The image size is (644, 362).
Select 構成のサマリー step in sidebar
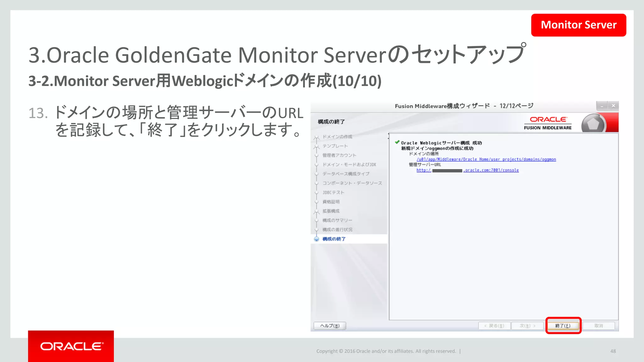[337, 220]
